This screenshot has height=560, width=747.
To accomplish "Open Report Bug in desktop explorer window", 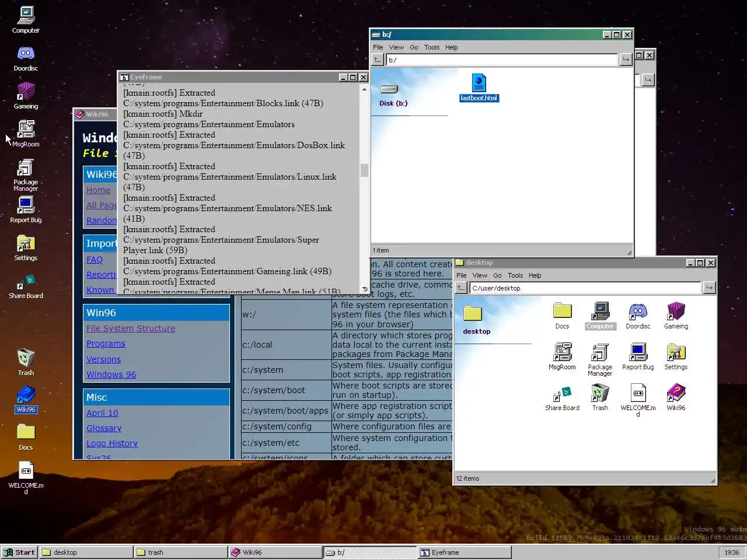I will click(x=638, y=357).
